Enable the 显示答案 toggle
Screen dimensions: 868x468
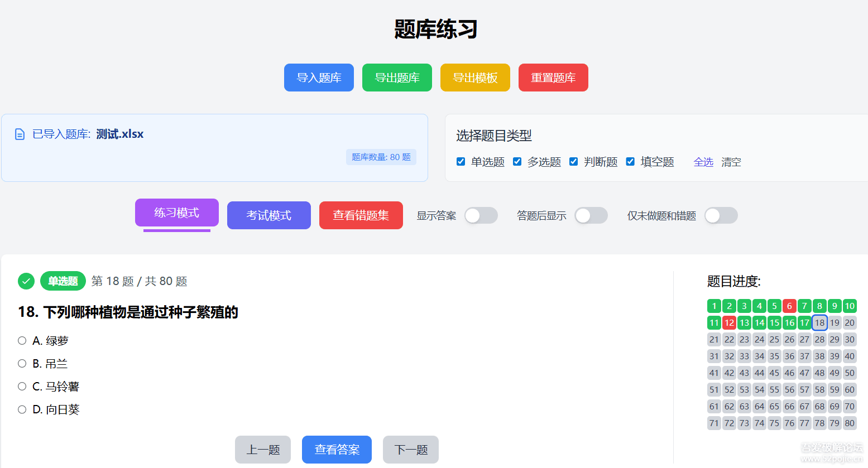pyautogui.click(x=481, y=215)
